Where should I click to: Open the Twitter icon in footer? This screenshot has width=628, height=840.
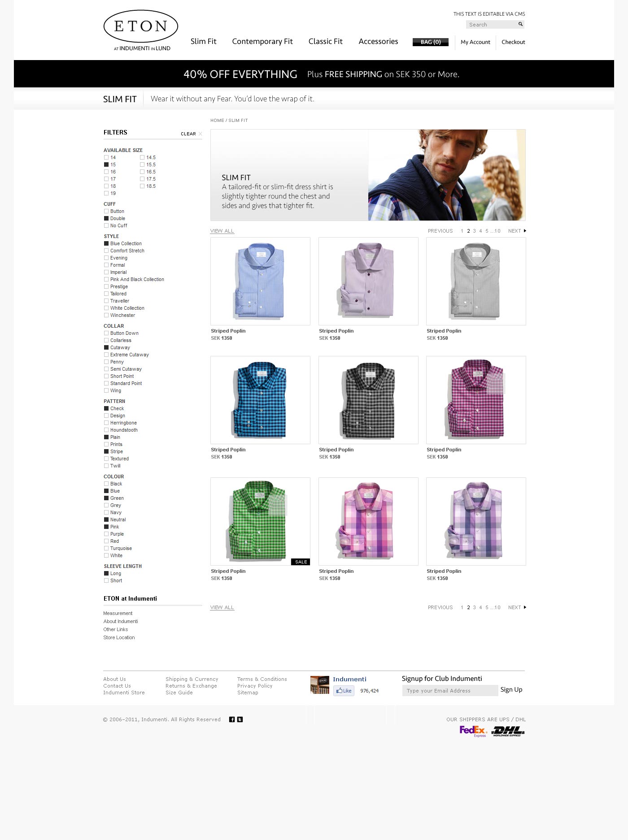240,719
